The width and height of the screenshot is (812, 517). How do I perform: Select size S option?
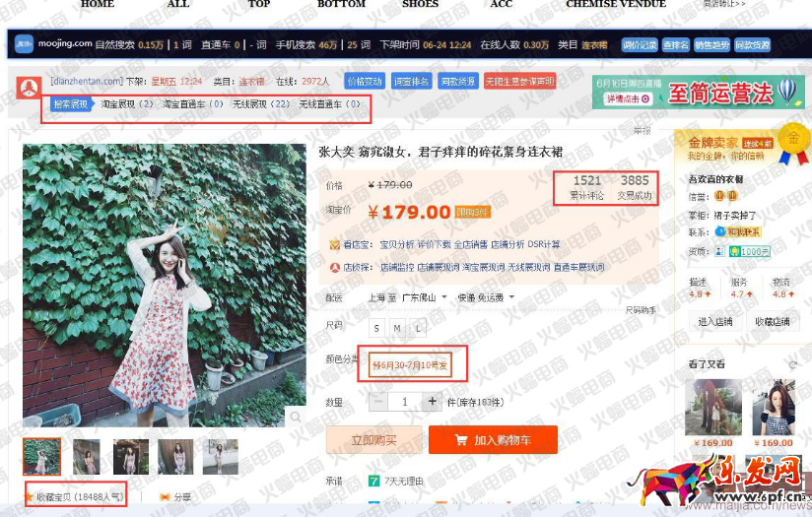click(x=376, y=328)
